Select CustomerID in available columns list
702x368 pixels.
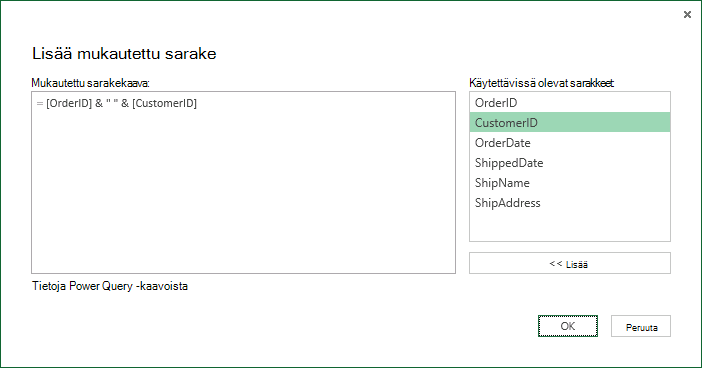point(570,122)
